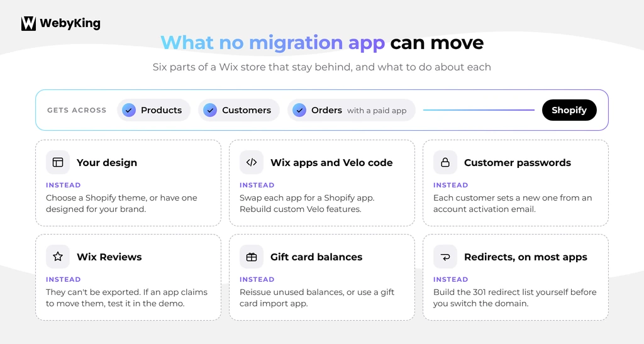Select the Customers pill label
Image resolution: width=644 pixels, height=344 pixels.
pos(247,110)
